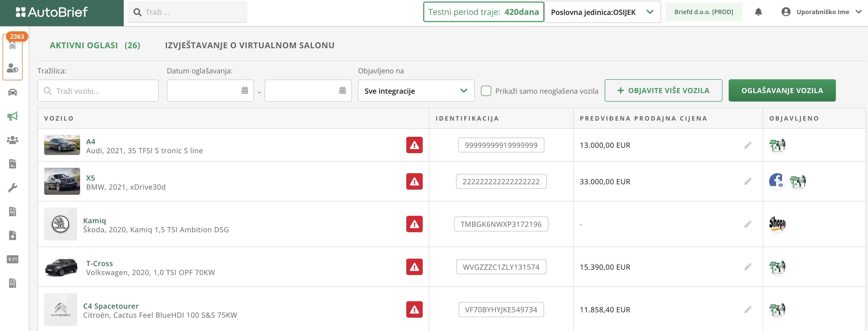The width and height of the screenshot is (868, 331).
Task: Open the car vehicles sidebar icon
Action: [13, 92]
